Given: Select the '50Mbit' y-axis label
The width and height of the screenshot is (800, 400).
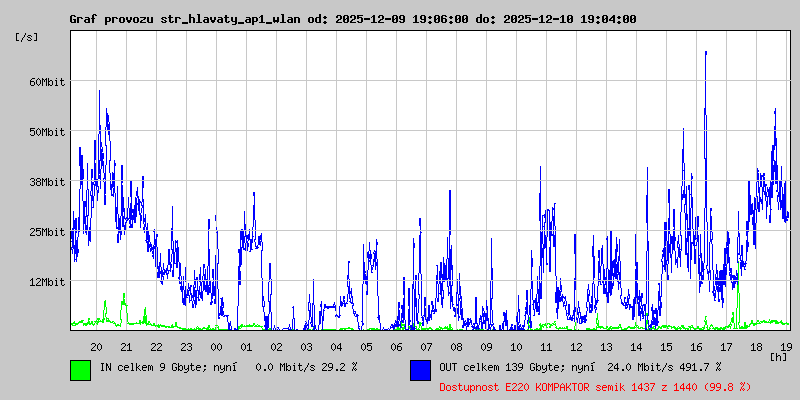Looking at the screenshot, I should pos(47,132).
